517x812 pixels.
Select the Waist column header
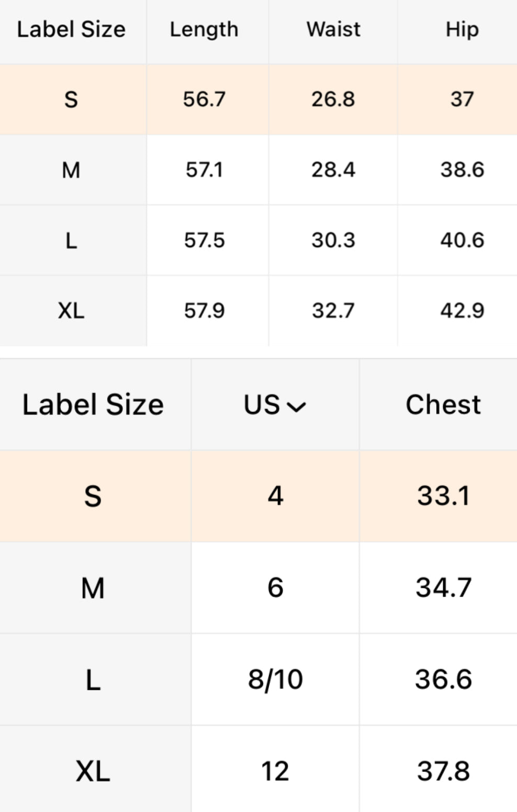coord(333,30)
